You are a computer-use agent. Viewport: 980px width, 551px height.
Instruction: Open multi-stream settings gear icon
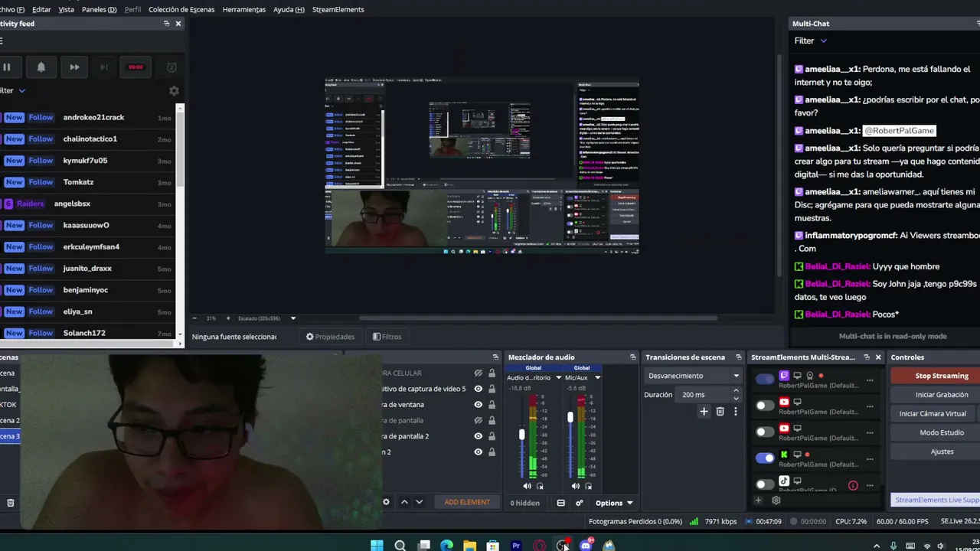click(x=776, y=500)
